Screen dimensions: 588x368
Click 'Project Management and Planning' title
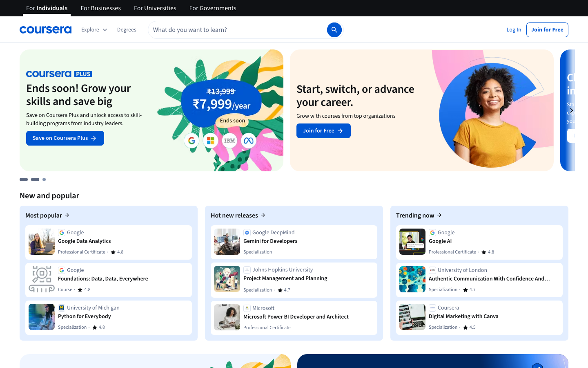(x=285, y=278)
